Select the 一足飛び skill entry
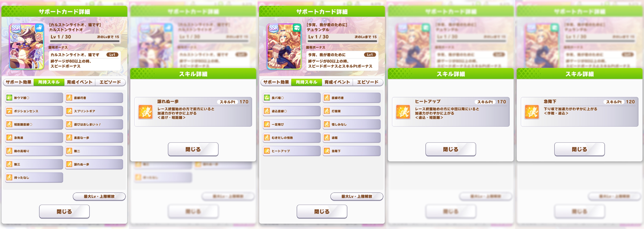This screenshot has width=644, height=229. click(291, 124)
